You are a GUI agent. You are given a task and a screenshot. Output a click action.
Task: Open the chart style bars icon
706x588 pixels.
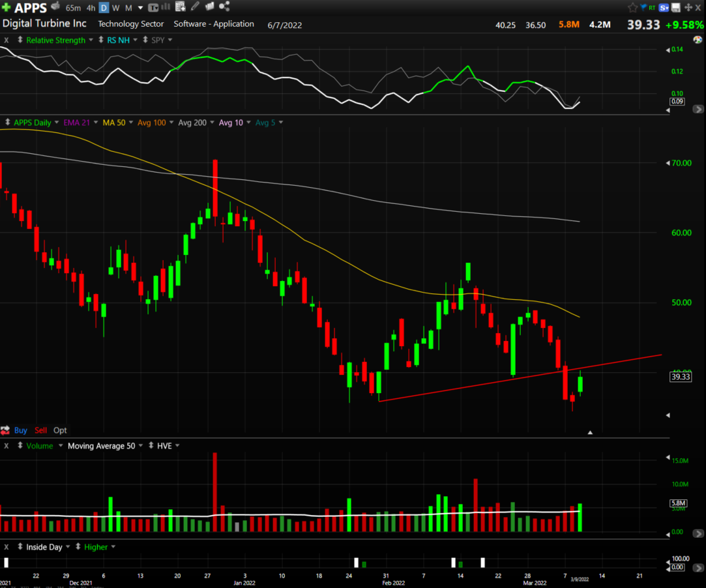pyautogui.click(x=166, y=7)
